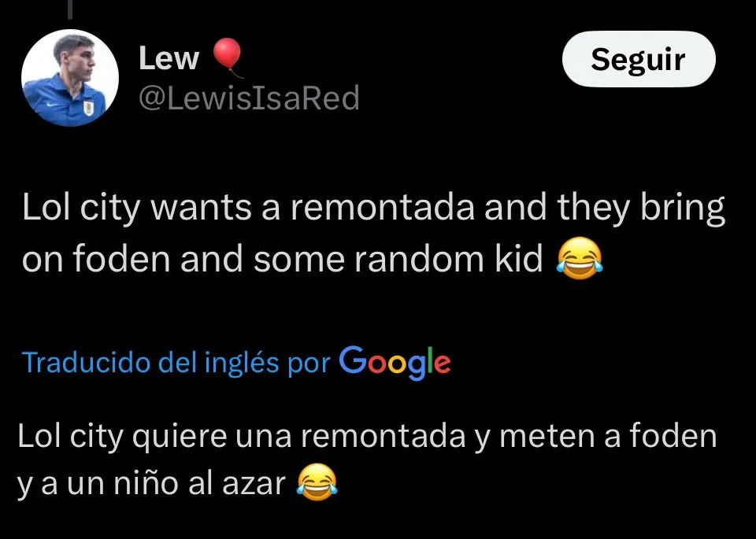Click the translated phrase 'niño al azar'
Viewport: 756px width, 539px height.
tap(200, 483)
